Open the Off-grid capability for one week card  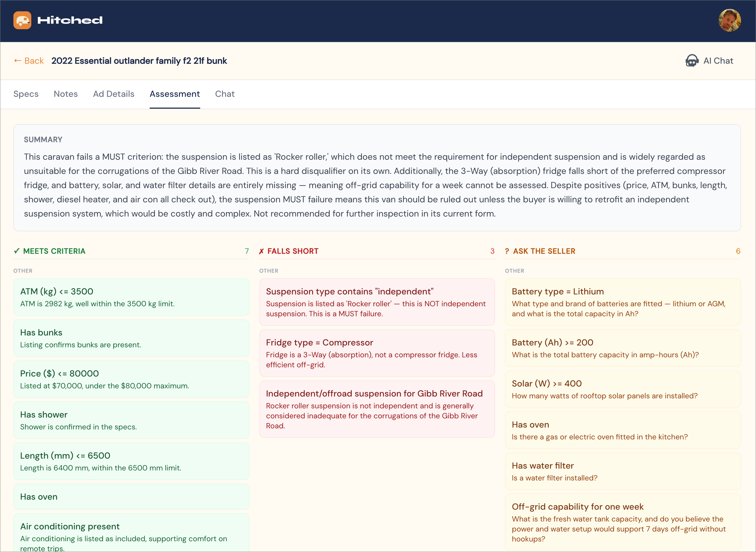pos(623,522)
